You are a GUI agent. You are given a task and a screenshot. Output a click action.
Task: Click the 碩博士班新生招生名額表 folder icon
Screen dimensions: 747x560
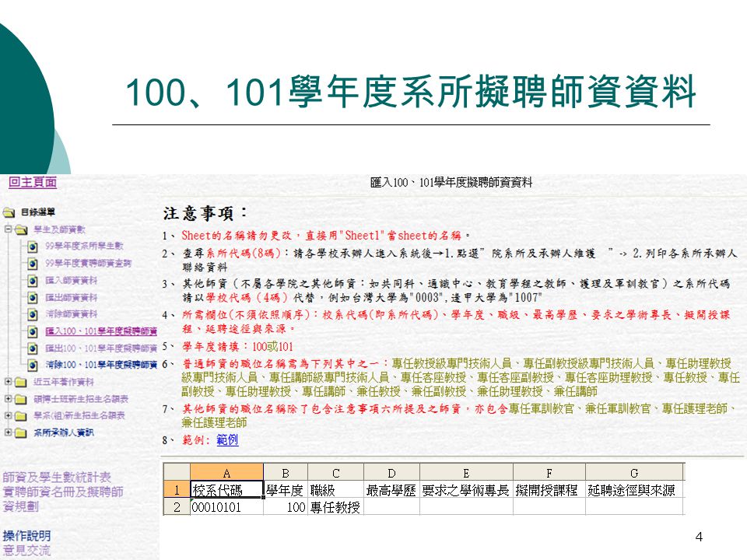[20, 400]
